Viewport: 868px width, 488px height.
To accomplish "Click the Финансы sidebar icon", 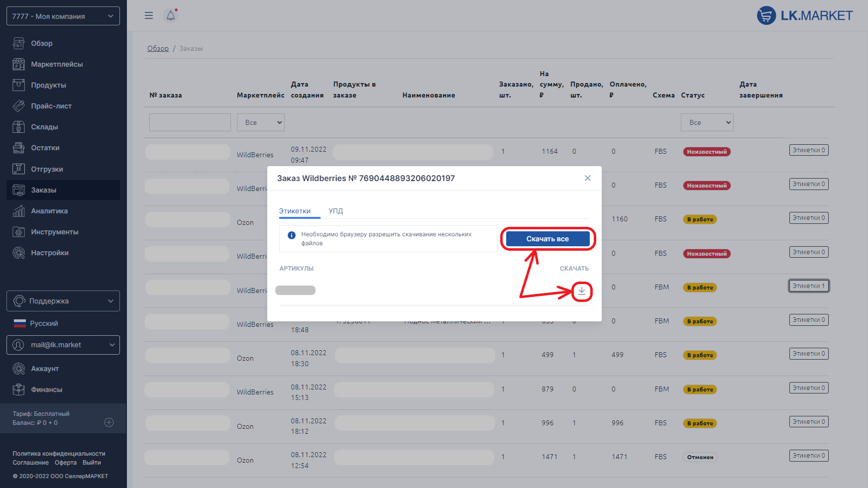I will point(18,390).
